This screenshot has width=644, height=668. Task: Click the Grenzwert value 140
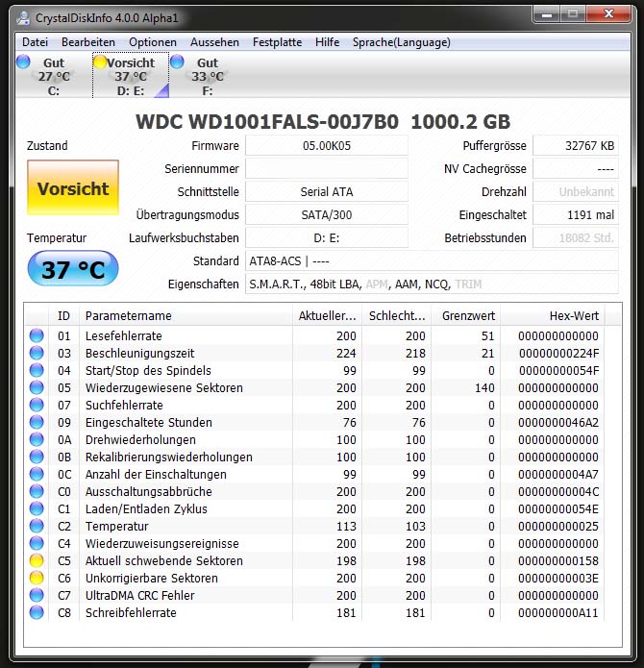484,387
